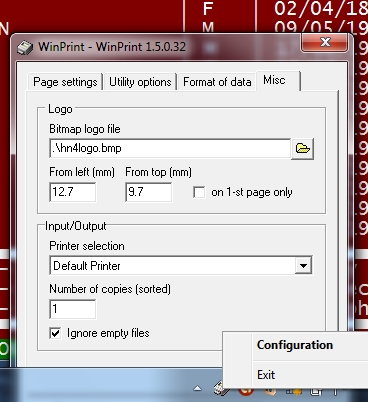Choose Exit from the tray context menu
The height and width of the screenshot is (402, 368).
pyautogui.click(x=266, y=375)
